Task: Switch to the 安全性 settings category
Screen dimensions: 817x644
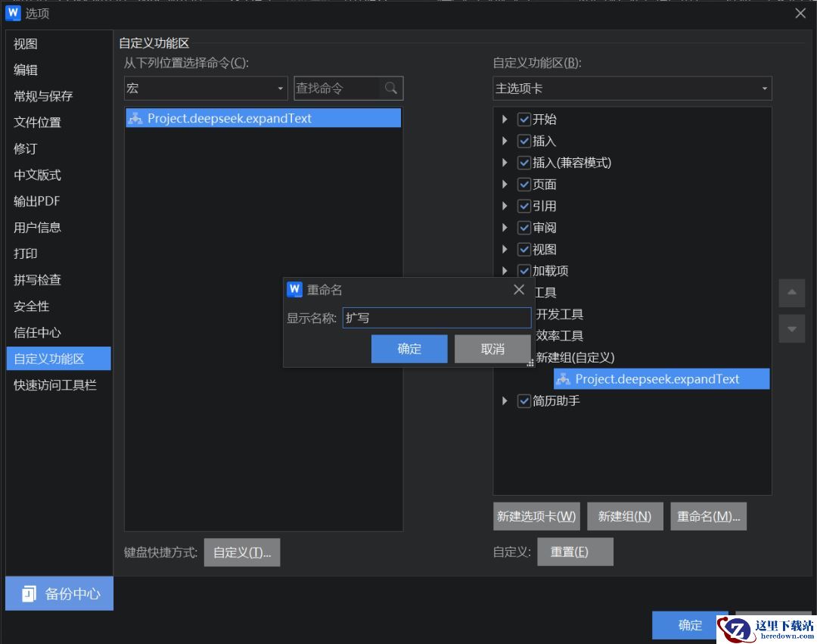Action: click(32, 306)
